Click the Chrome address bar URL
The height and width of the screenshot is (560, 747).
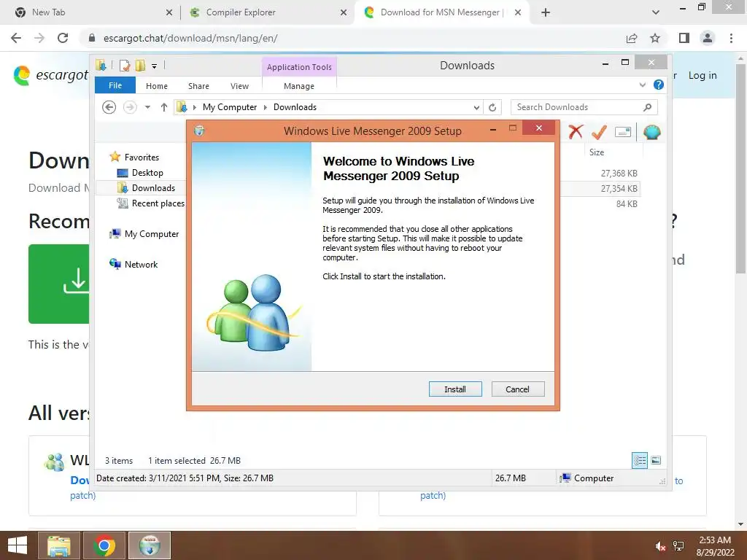click(x=190, y=38)
